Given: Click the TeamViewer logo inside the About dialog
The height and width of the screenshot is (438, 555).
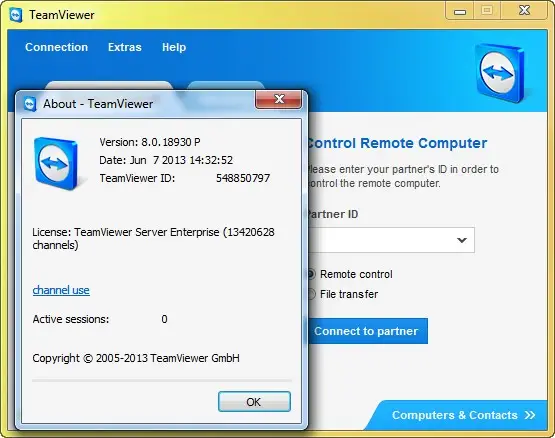Looking at the screenshot, I should pos(56,164).
